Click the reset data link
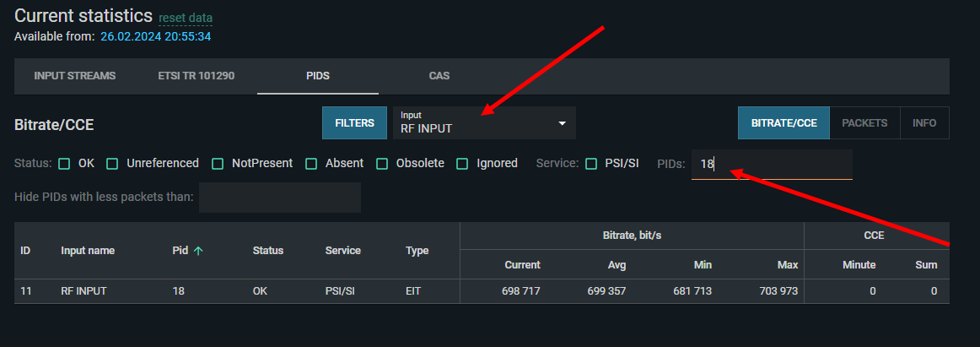 (186, 18)
